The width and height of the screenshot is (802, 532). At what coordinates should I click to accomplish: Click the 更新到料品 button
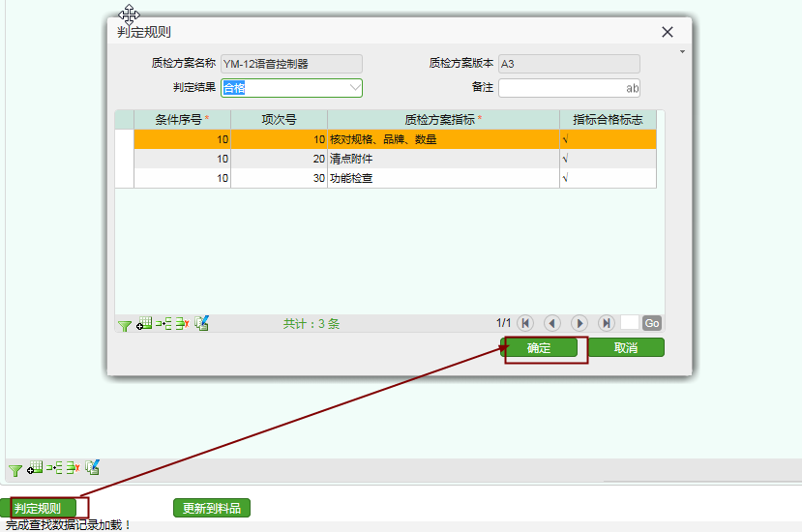coord(212,508)
